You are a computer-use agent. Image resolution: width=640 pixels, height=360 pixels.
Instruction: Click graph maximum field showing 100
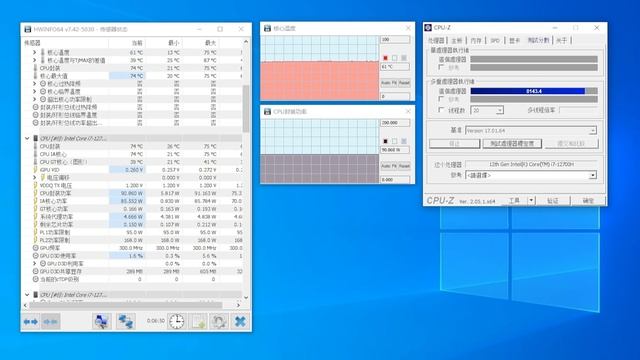point(395,40)
